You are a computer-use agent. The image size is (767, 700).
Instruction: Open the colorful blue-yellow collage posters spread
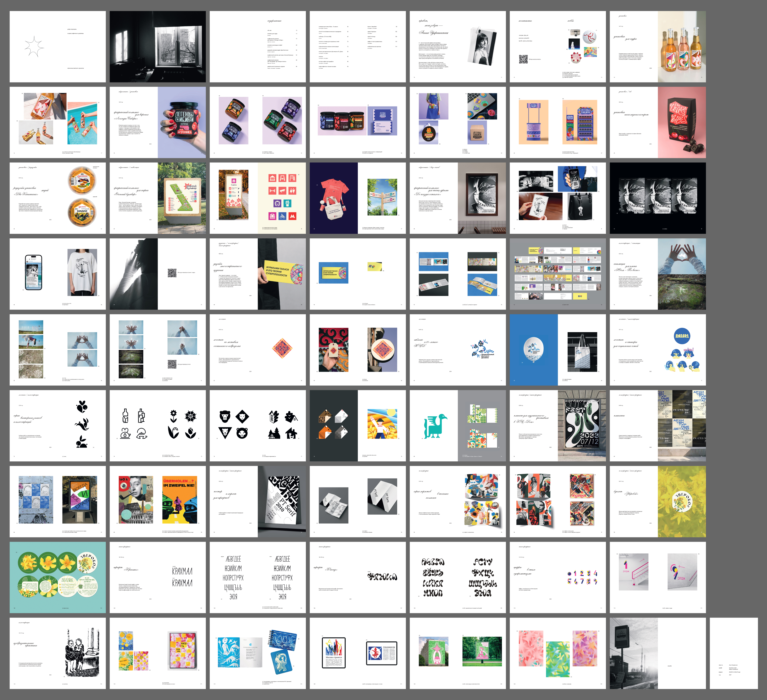[x=458, y=502]
